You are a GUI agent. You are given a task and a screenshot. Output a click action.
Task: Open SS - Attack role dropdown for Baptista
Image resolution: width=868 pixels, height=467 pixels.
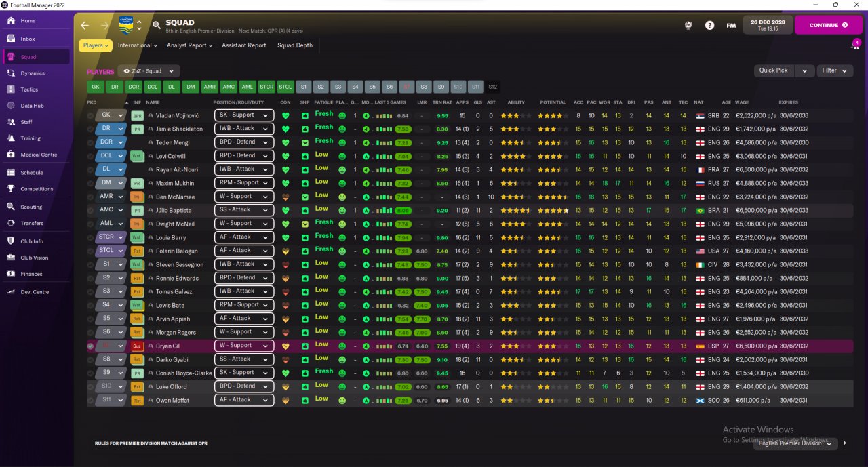(x=244, y=210)
